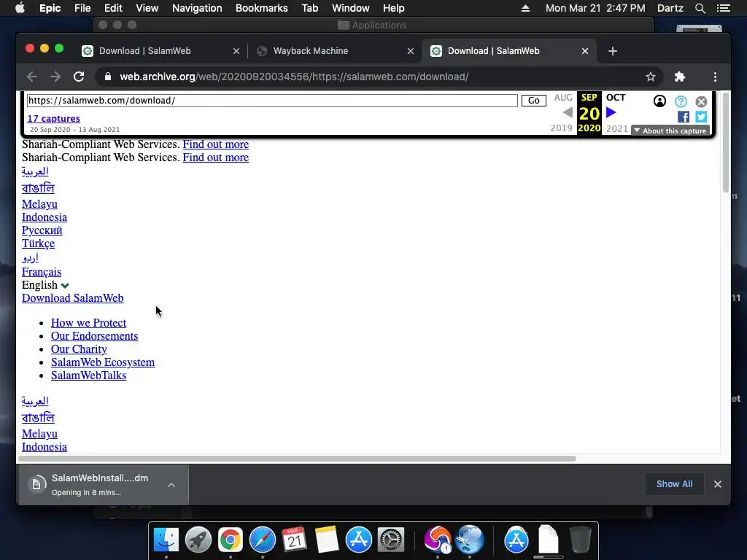Open the Epic application menu

click(x=50, y=8)
